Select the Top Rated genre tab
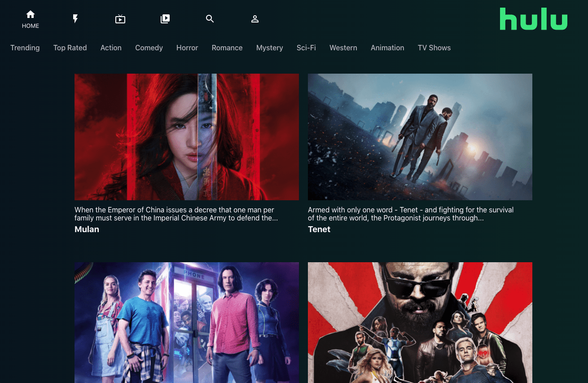588x383 pixels. (x=70, y=48)
